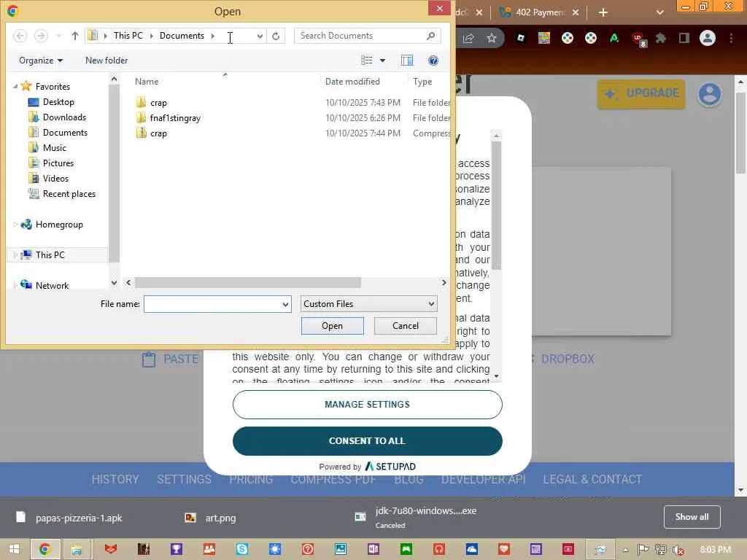
Task: Open the Organize dropdown menu
Action: pyautogui.click(x=41, y=61)
